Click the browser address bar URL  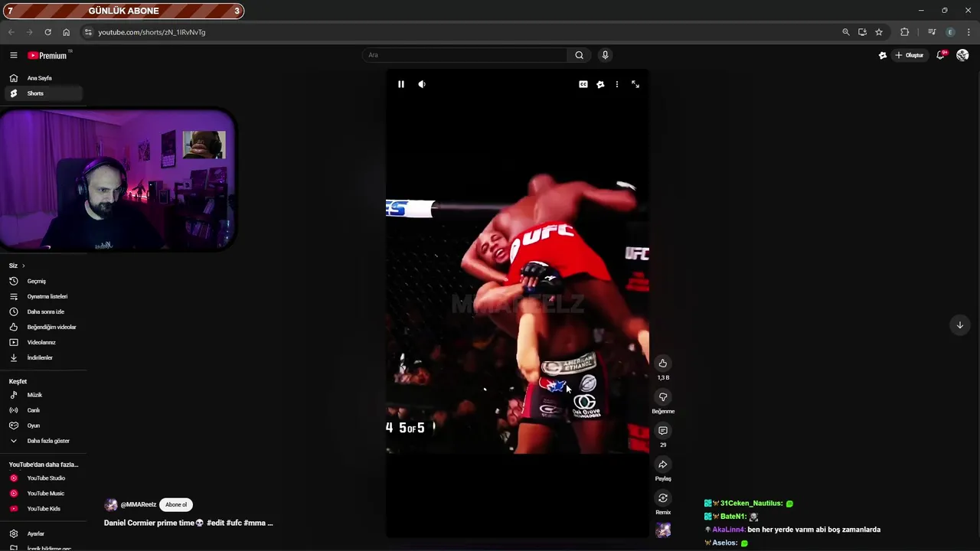(x=152, y=32)
